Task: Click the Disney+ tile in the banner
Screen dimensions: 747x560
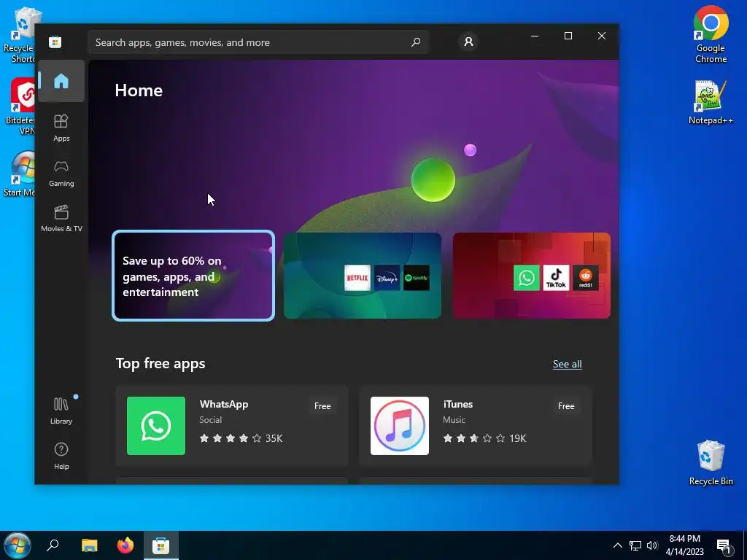Action: pyautogui.click(x=387, y=278)
